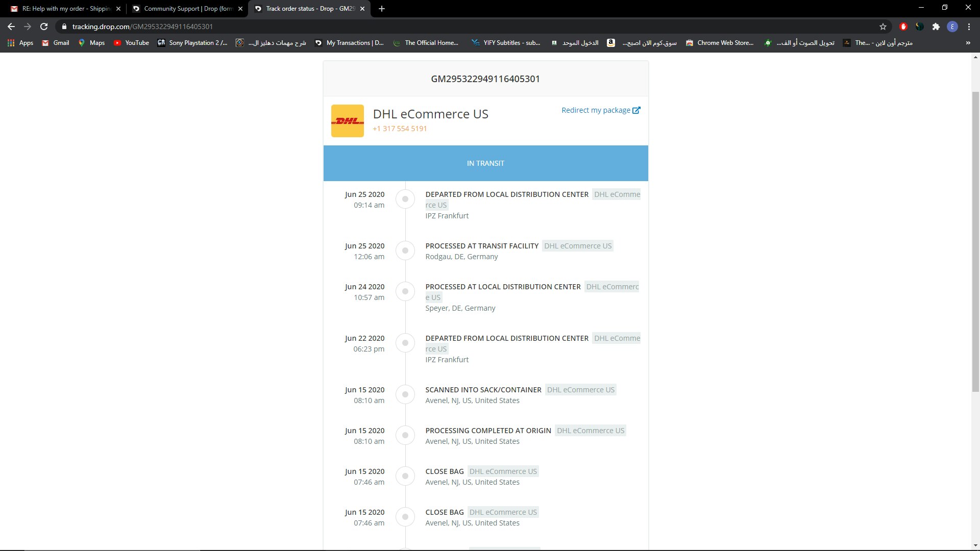Open the YouTube bookmark
This screenshot has width=980, height=551.
[x=131, y=43]
